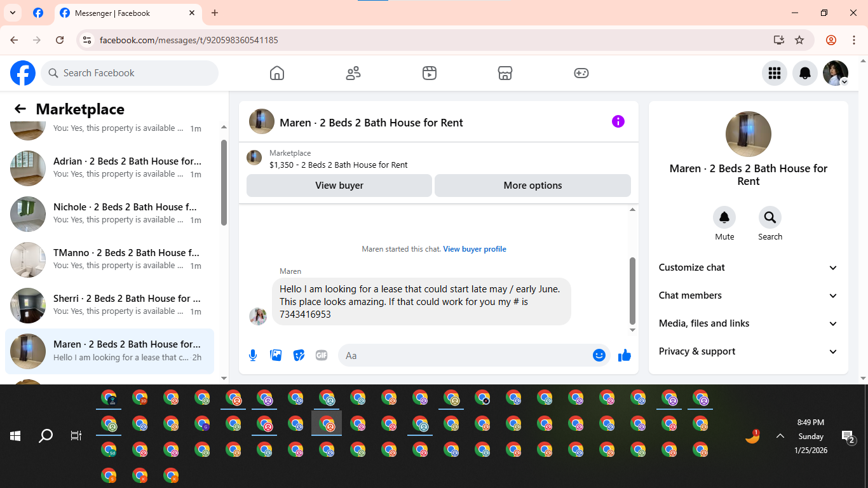Click the crescent moon tray icon
This screenshot has height=488, width=868.
752,437
